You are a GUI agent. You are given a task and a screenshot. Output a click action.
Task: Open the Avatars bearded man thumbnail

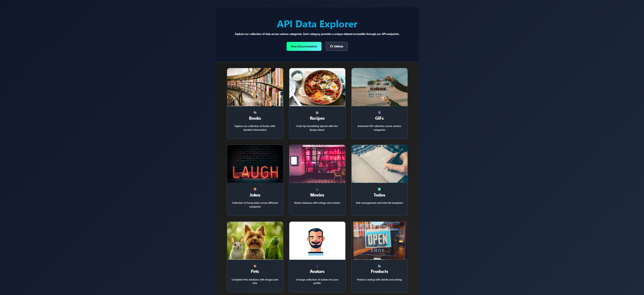pyautogui.click(x=317, y=241)
